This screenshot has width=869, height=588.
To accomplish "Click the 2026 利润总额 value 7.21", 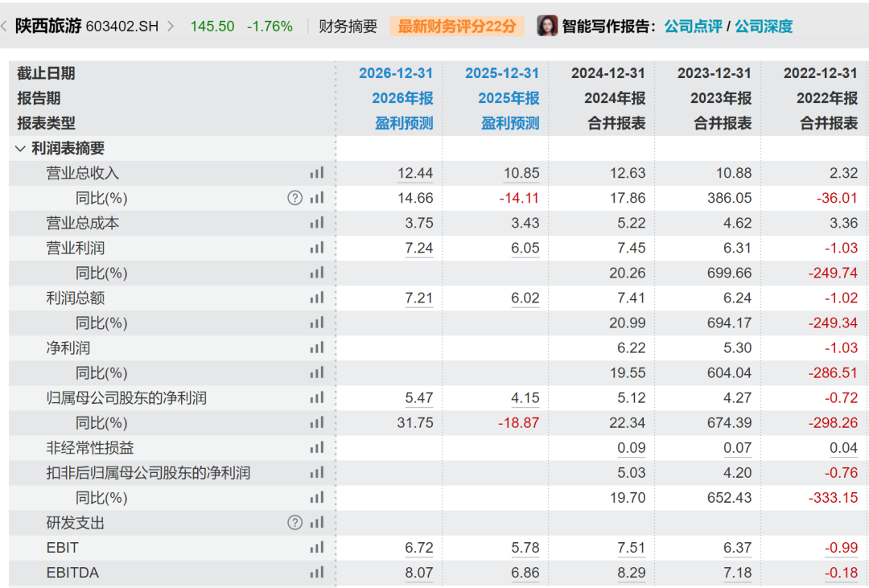I will coord(419,298).
